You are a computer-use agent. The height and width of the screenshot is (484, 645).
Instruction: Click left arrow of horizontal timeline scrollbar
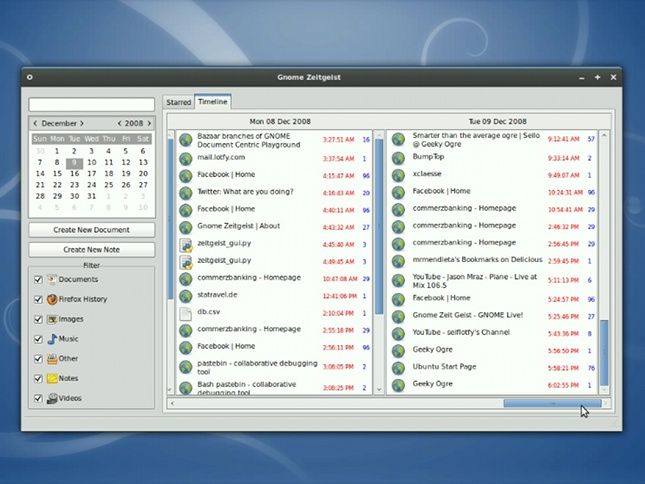coord(172,403)
